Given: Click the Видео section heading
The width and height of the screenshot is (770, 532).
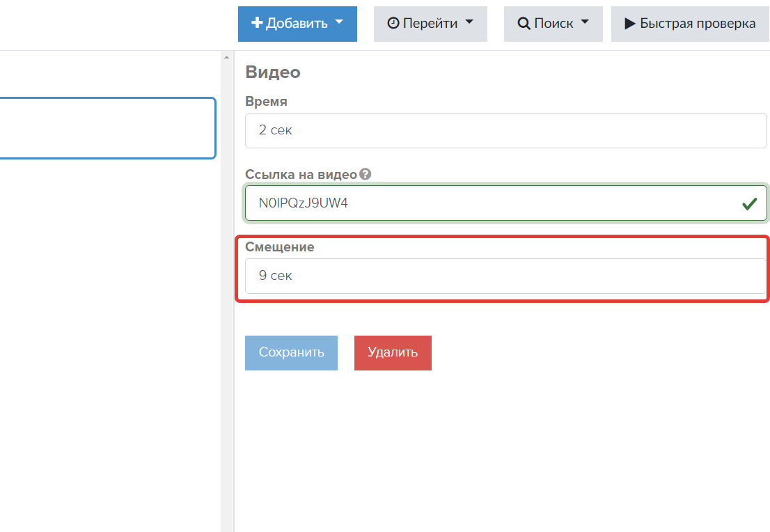Looking at the screenshot, I should tap(273, 72).
